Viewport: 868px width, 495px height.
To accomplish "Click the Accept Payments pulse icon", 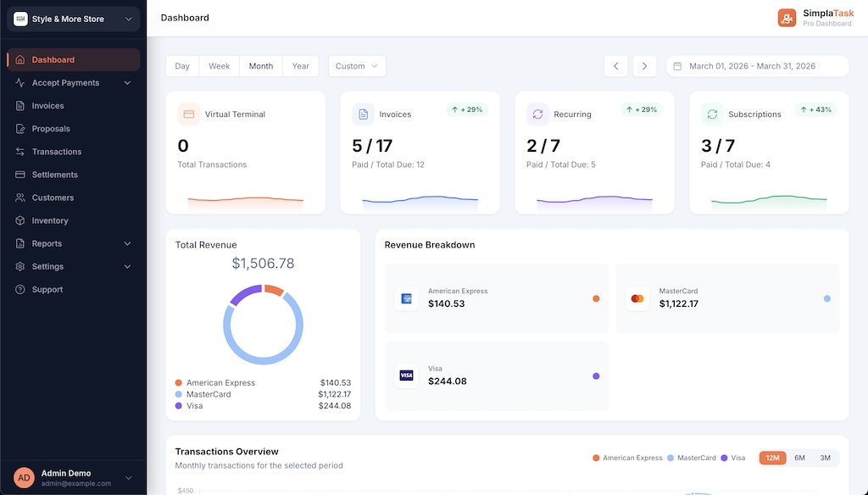I will pos(20,82).
